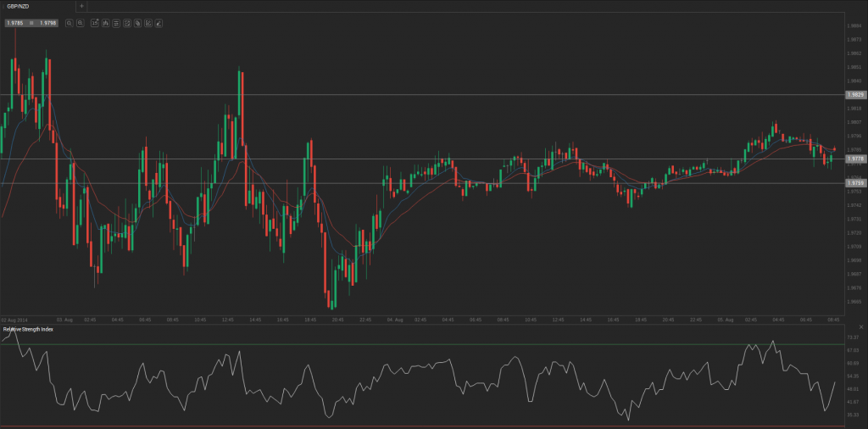Click the 1.9785 sell price button

point(15,23)
